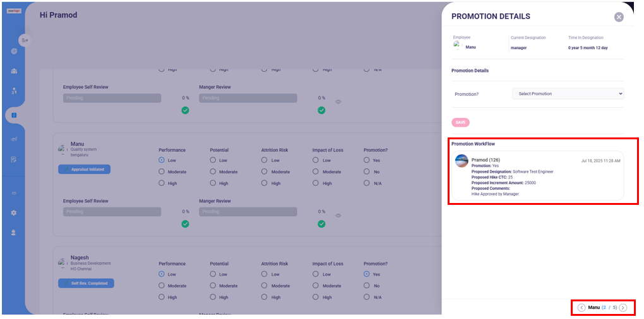
Task: Click the 0 year 5 month 12 day value
Action: 588,48
